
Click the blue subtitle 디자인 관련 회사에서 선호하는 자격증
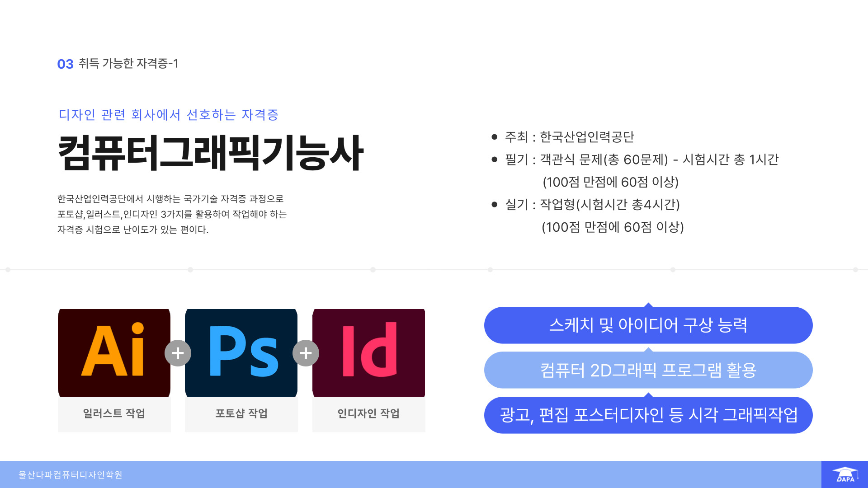pos(169,115)
